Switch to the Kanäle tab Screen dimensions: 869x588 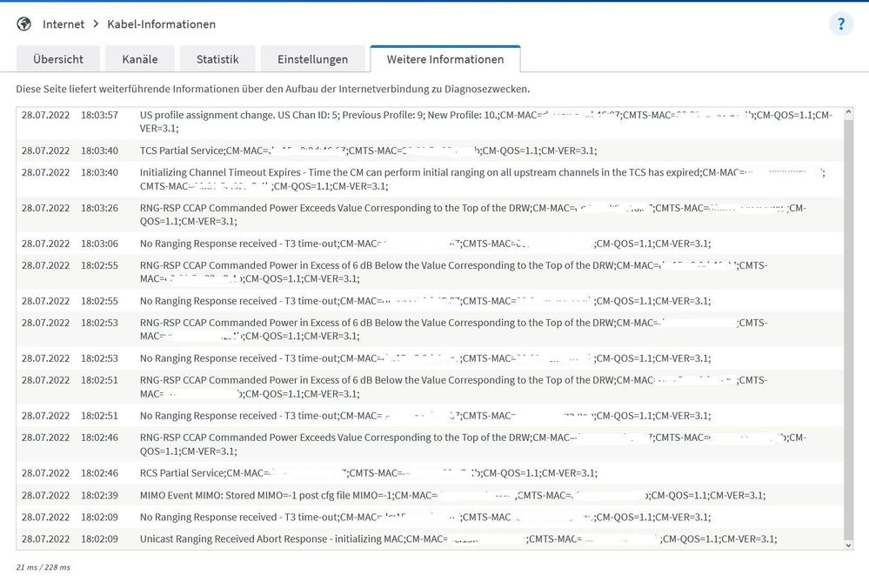[140, 59]
